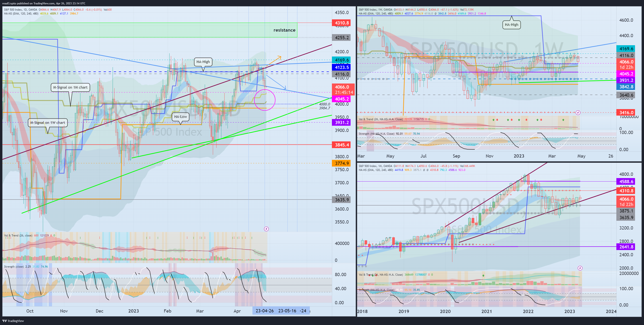Select the orange upward arrow drawing

[x=274, y=61]
